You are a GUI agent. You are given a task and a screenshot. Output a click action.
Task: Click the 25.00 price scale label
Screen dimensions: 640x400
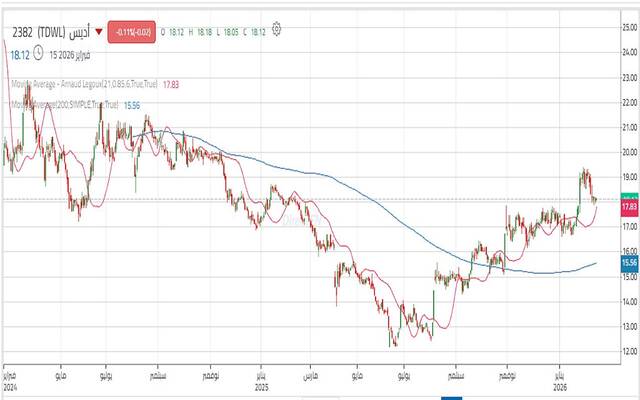629,27
